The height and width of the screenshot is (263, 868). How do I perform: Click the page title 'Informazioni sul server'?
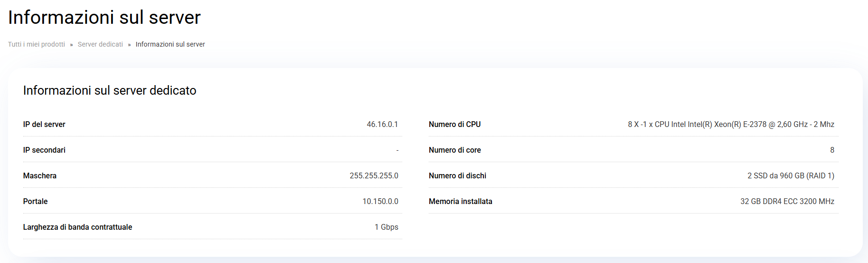pos(104,18)
